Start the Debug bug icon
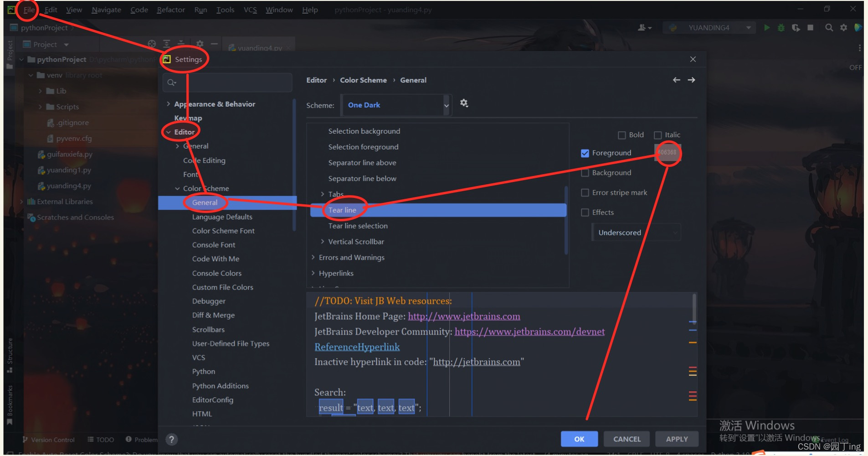 (x=781, y=28)
